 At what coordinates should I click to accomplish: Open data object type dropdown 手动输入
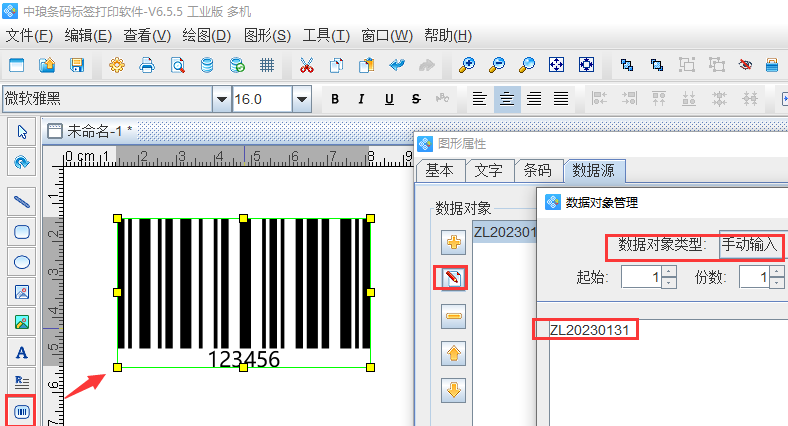click(x=751, y=245)
